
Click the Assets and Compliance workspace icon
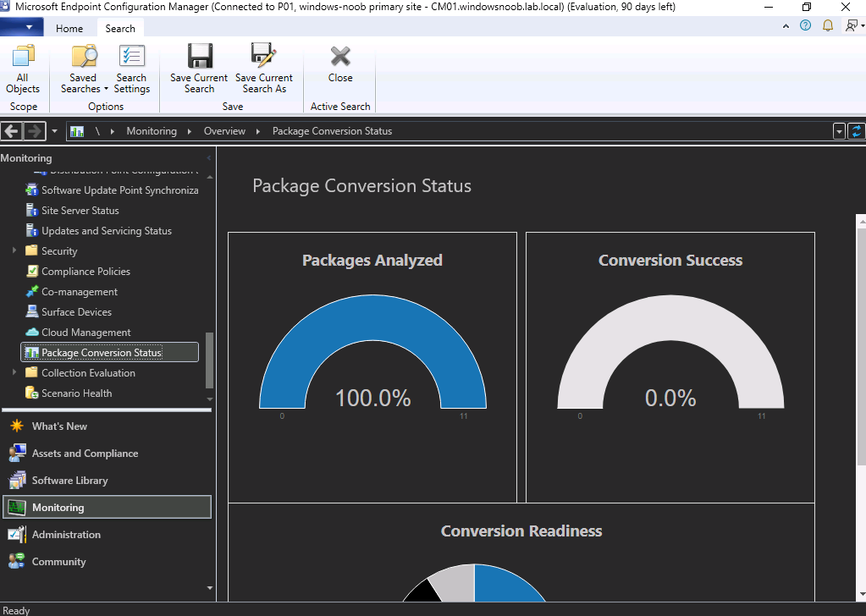(x=17, y=454)
